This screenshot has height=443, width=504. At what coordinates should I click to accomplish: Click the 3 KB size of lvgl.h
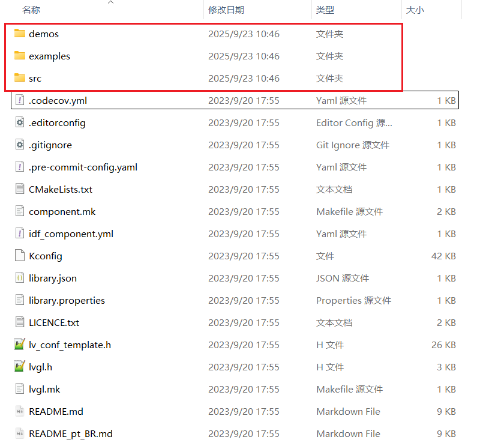click(x=446, y=367)
